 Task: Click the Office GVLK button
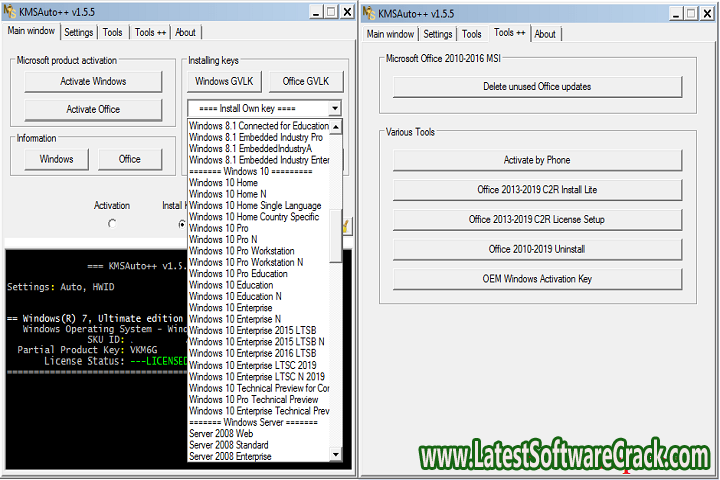tap(307, 81)
